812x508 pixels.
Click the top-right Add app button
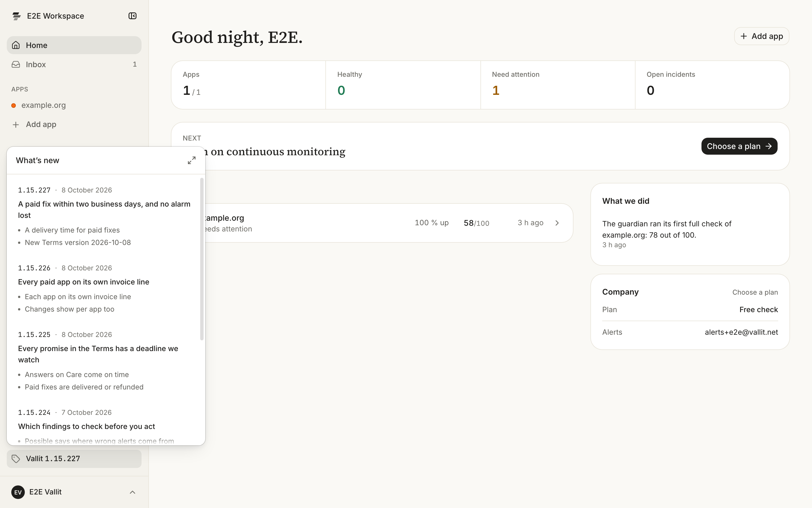(761, 36)
